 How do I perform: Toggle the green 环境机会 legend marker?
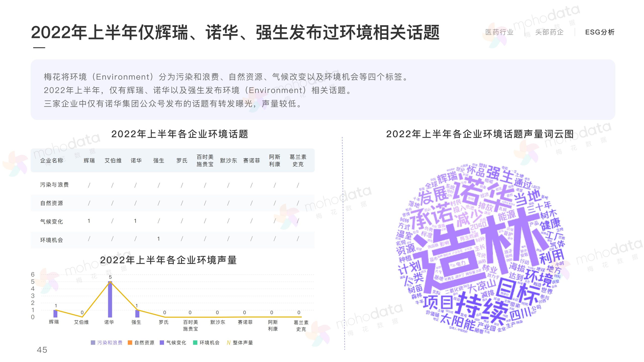(x=195, y=343)
